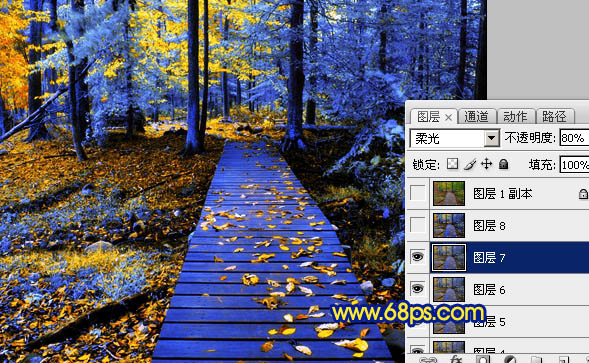This screenshot has height=363, width=589.
Task: Open the fx layer style menu
Action: [x=455, y=359]
